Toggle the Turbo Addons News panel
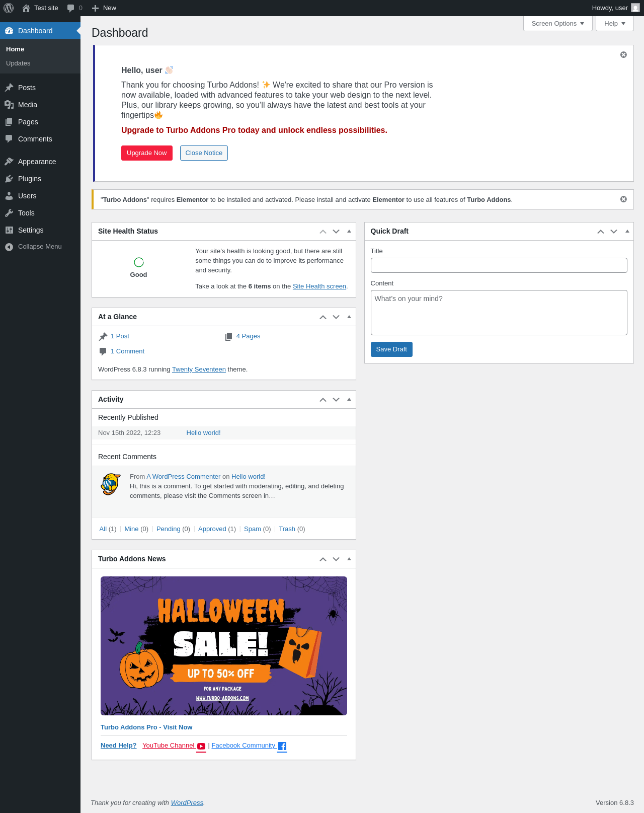The height and width of the screenshot is (813, 644). (349, 559)
